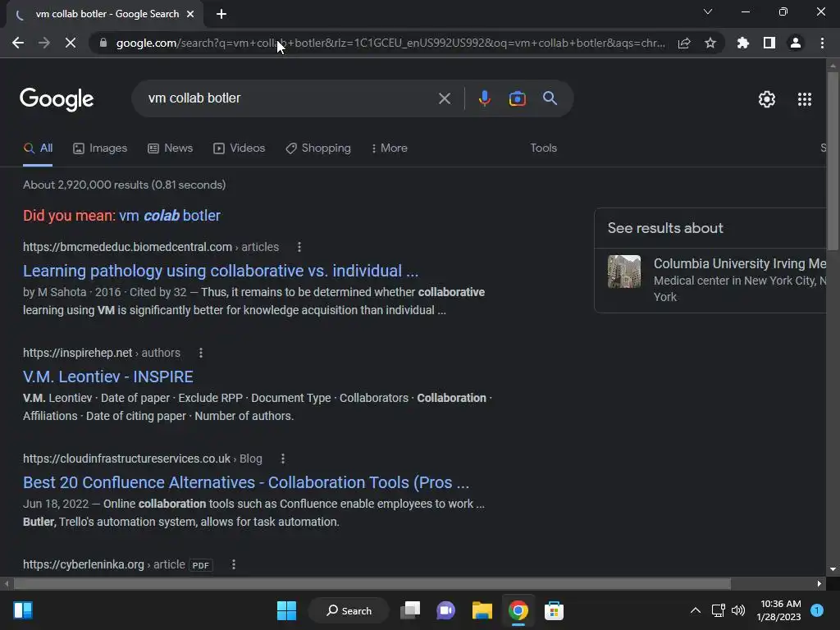Bookmark this page with the star

click(710, 43)
